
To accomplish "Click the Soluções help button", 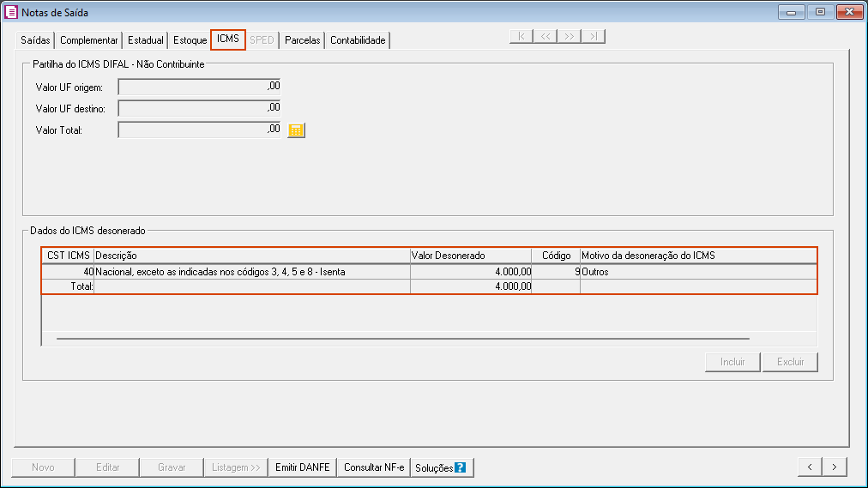I will [441, 467].
